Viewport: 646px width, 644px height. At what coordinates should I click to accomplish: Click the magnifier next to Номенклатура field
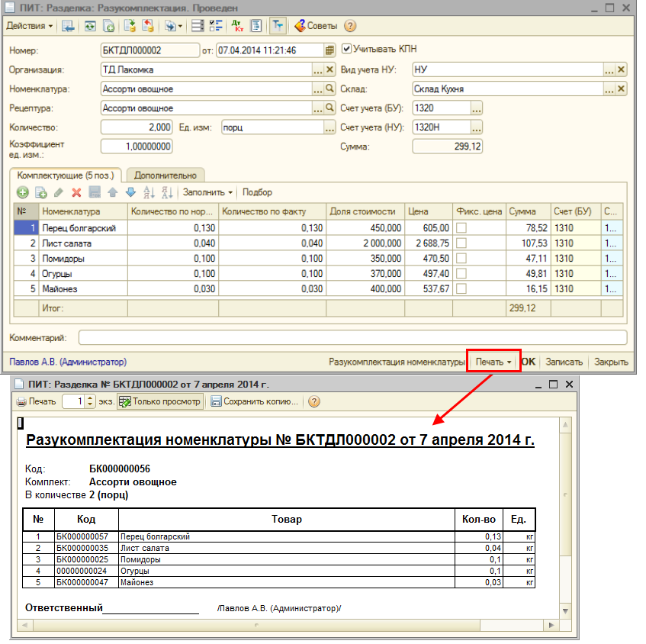(330, 89)
